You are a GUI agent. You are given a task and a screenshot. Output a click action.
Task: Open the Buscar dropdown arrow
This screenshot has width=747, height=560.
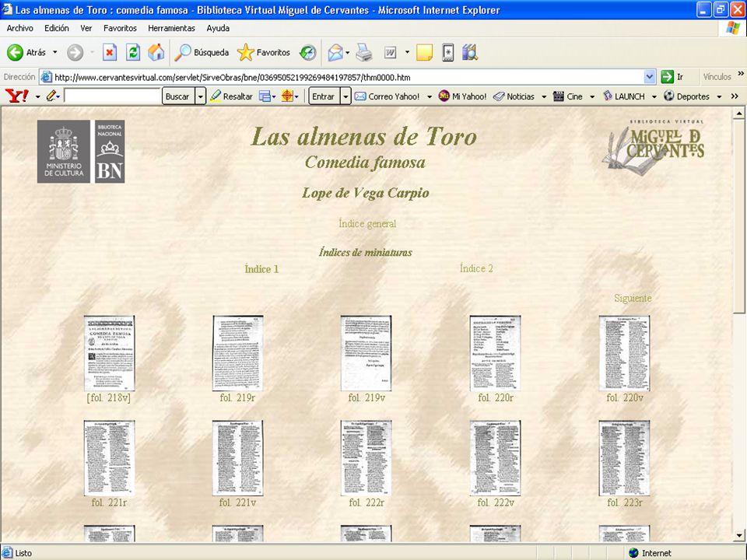tap(201, 96)
